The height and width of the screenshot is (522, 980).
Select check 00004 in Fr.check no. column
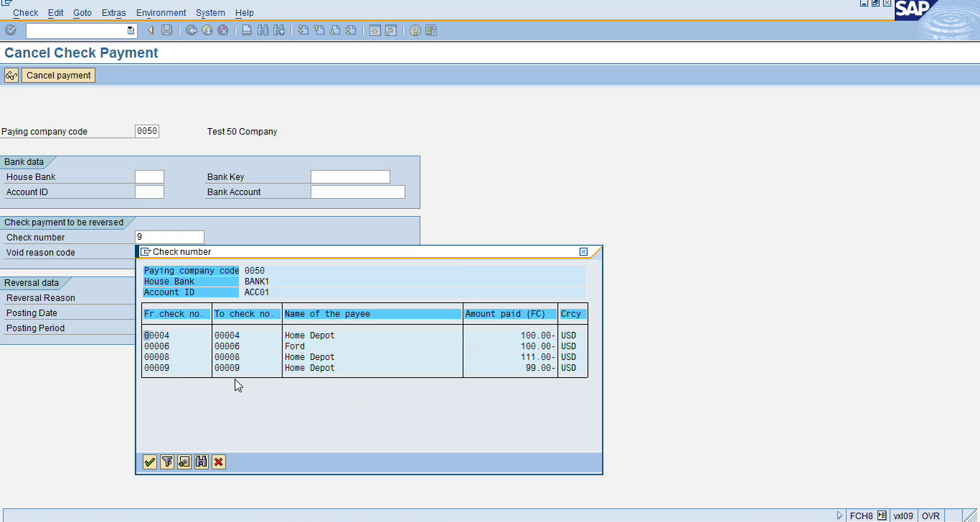156,336
